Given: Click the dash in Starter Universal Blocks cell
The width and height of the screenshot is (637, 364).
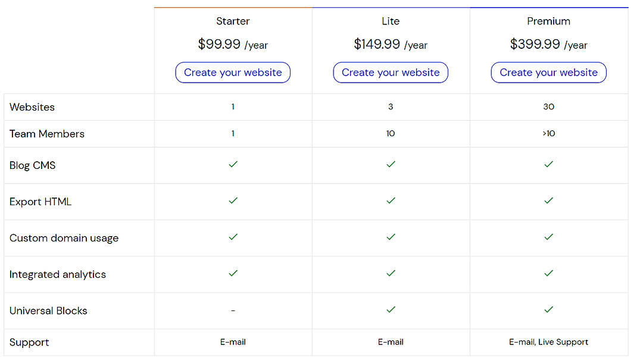Looking at the screenshot, I should click(233, 310).
